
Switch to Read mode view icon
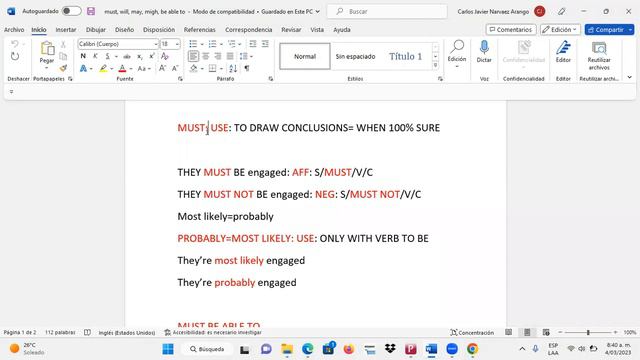click(x=509, y=332)
